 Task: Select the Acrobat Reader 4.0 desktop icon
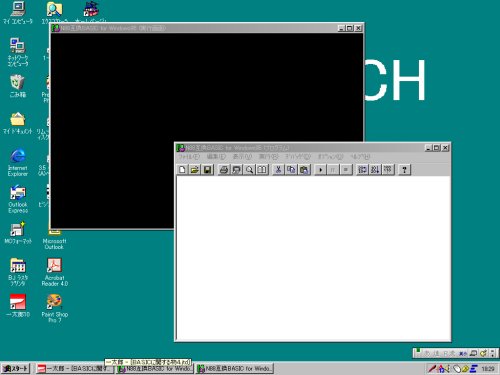(x=55, y=272)
